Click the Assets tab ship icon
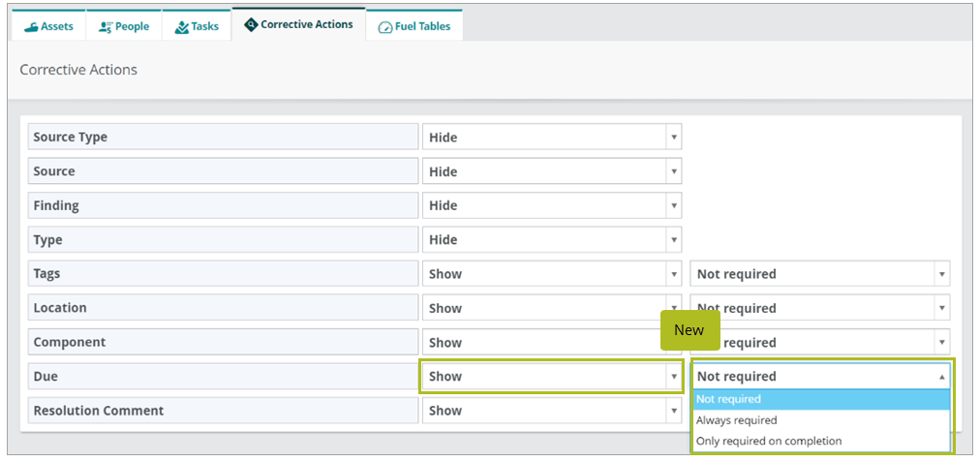The height and width of the screenshot is (462, 980). click(31, 27)
